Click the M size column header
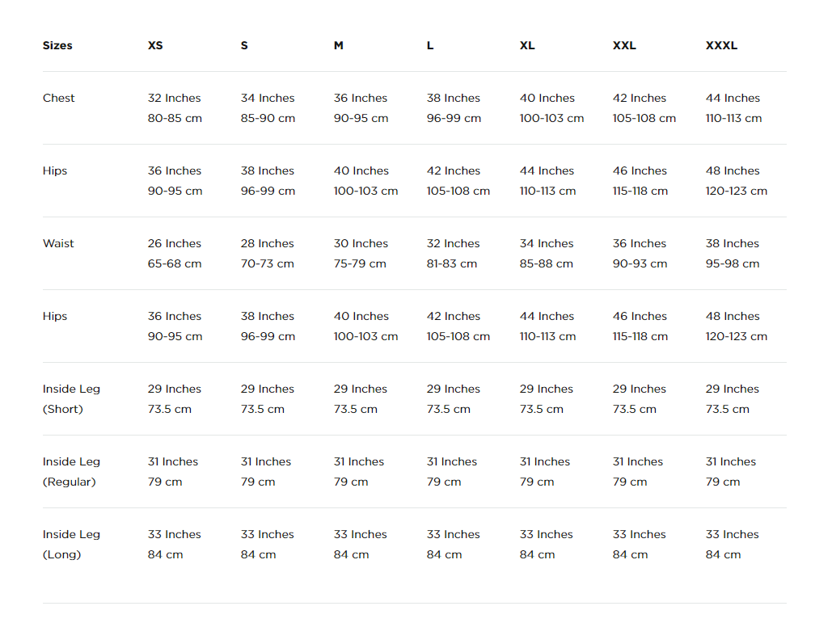The width and height of the screenshot is (832, 644). [x=338, y=45]
